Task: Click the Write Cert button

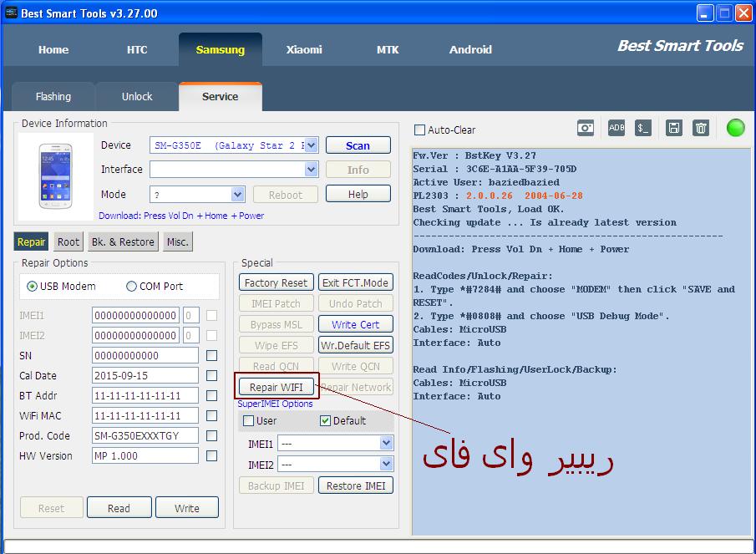Action: click(355, 324)
